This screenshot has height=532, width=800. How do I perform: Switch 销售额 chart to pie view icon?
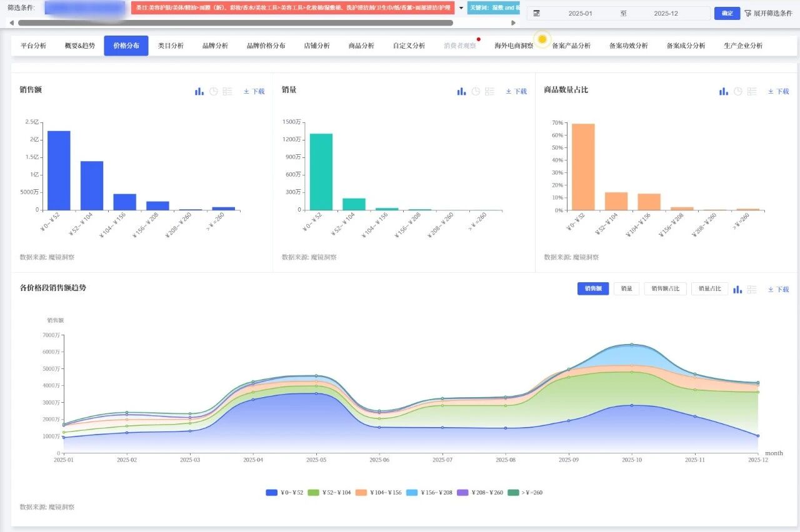[213, 91]
